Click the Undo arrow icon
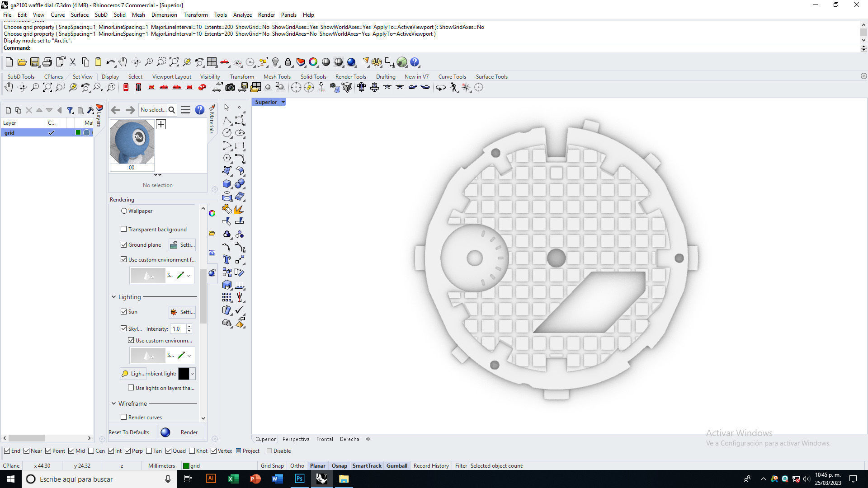The height and width of the screenshot is (488, 868). pyautogui.click(x=110, y=62)
